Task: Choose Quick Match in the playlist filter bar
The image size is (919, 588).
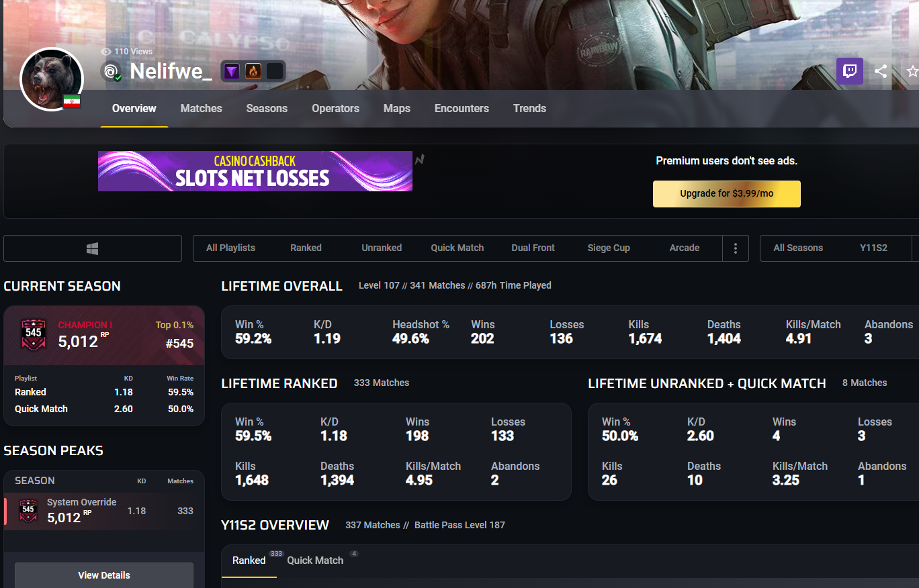Action: point(457,248)
